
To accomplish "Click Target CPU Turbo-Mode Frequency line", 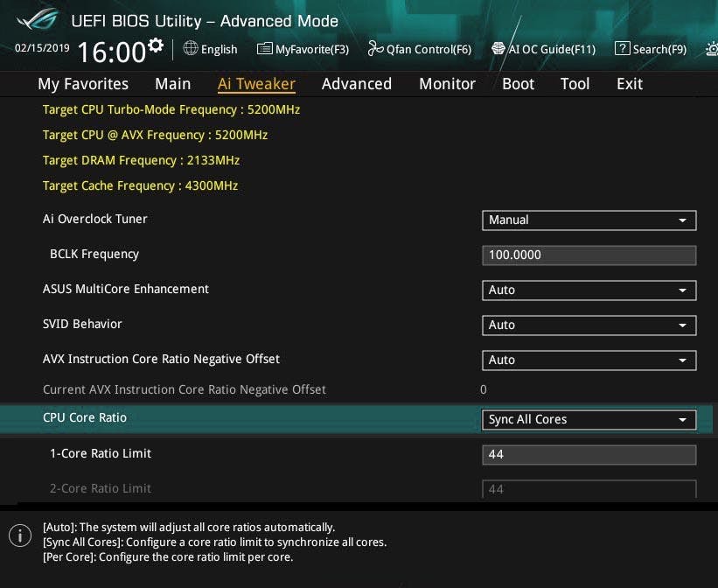I will coord(171,110).
